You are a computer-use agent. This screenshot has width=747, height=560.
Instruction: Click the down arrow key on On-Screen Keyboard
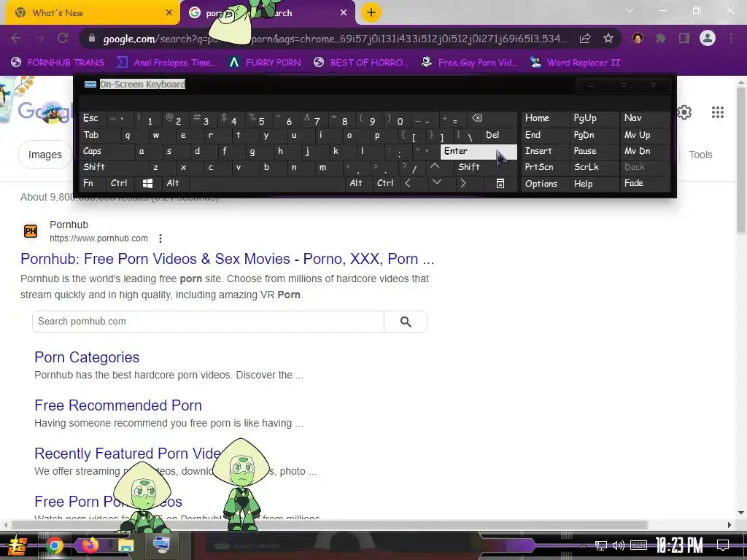pyautogui.click(x=436, y=182)
